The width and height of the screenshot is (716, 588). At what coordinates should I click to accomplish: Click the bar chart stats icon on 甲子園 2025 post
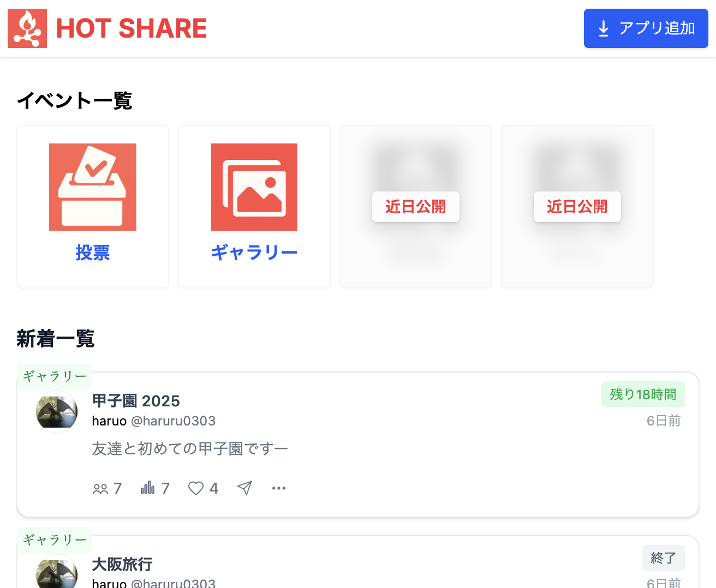click(x=148, y=488)
